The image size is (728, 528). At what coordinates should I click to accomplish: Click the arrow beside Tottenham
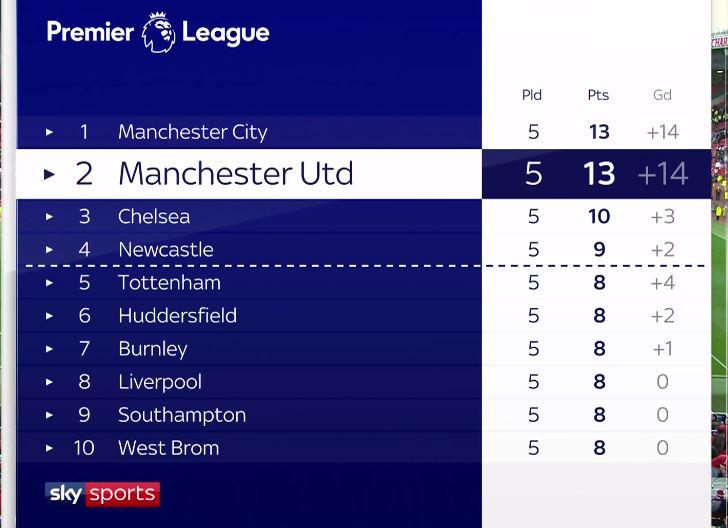(49, 283)
